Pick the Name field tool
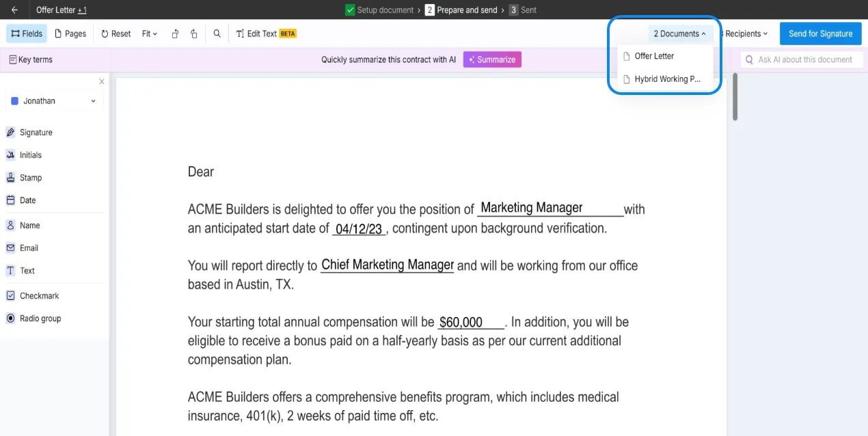The image size is (868, 436). click(x=23, y=226)
